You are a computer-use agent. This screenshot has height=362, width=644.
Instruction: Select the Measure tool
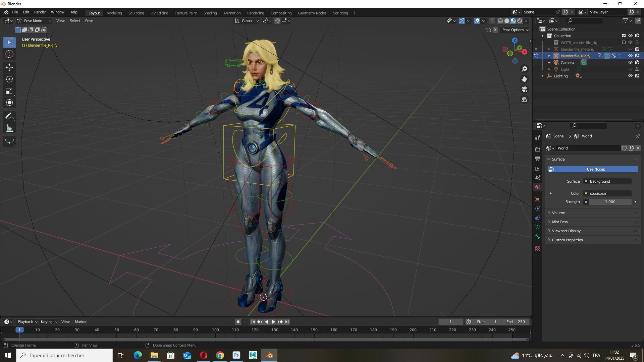click(9, 128)
